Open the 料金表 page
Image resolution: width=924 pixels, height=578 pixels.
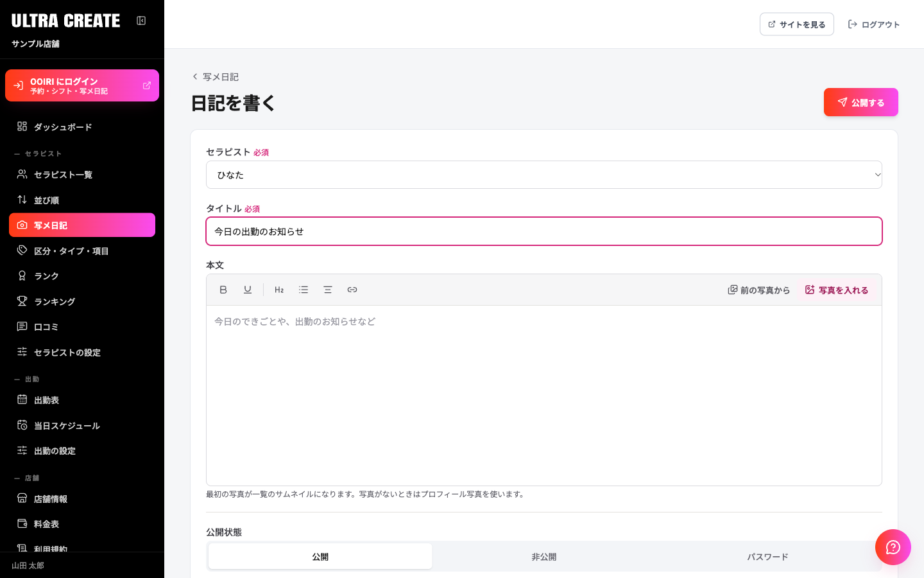(82, 524)
